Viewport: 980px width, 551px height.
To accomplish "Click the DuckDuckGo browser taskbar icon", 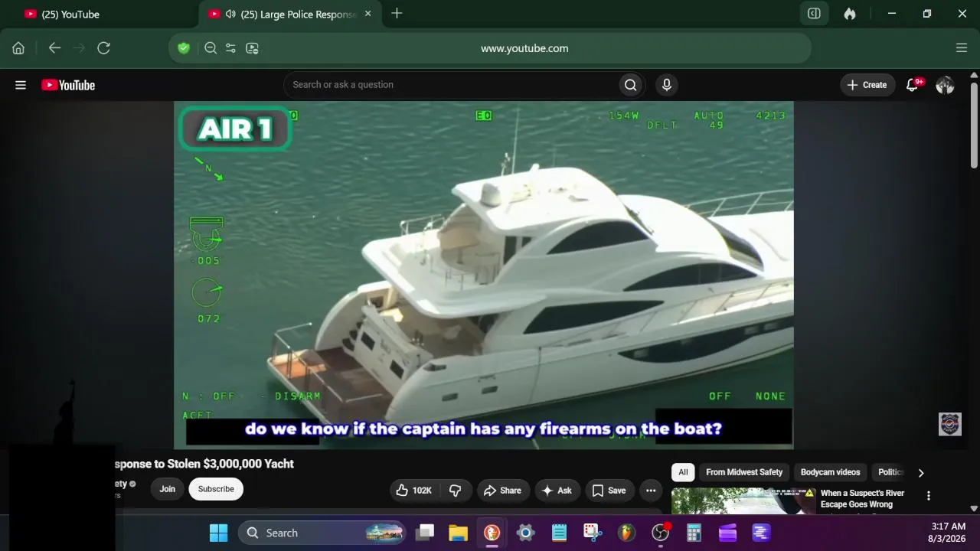I will [x=492, y=533].
